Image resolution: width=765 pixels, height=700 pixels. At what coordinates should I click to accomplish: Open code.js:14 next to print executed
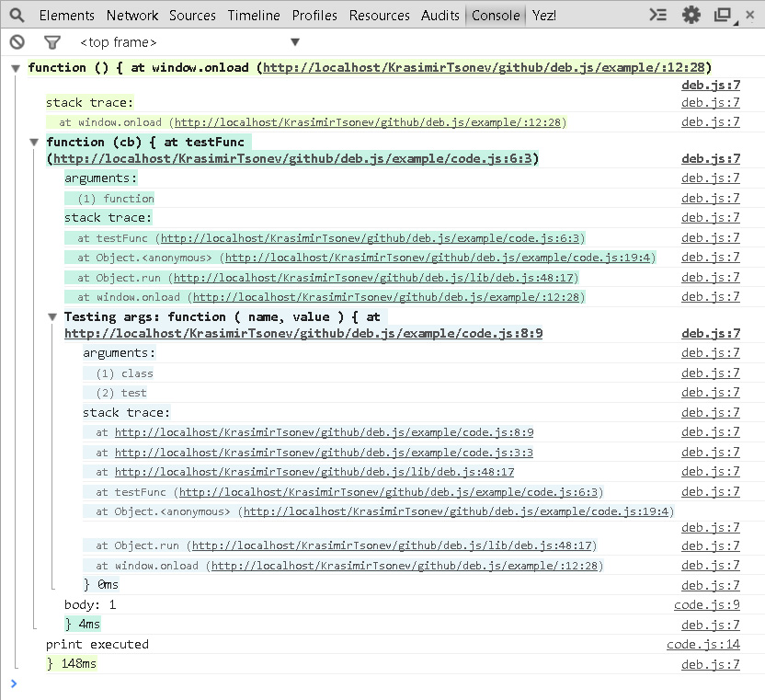tap(704, 644)
